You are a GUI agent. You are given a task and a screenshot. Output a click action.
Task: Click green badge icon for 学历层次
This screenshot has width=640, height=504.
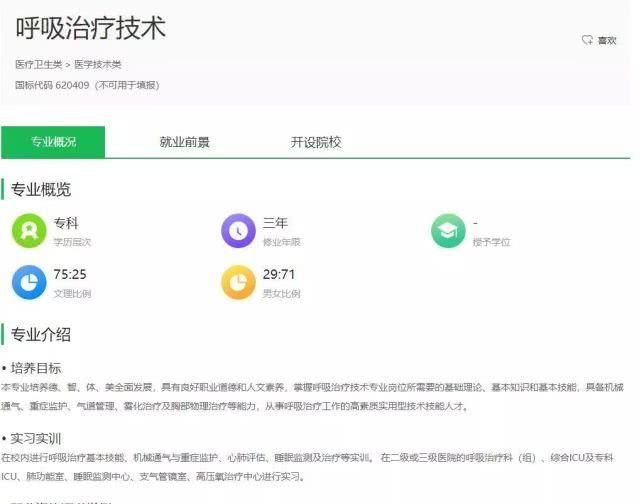pos(29,231)
